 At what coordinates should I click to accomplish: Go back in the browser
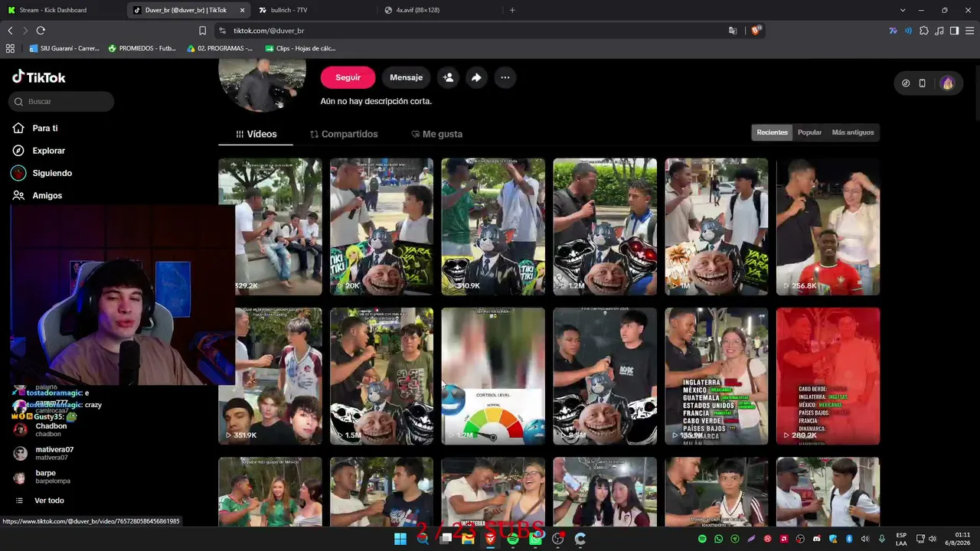pyautogui.click(x=10, y=31)
